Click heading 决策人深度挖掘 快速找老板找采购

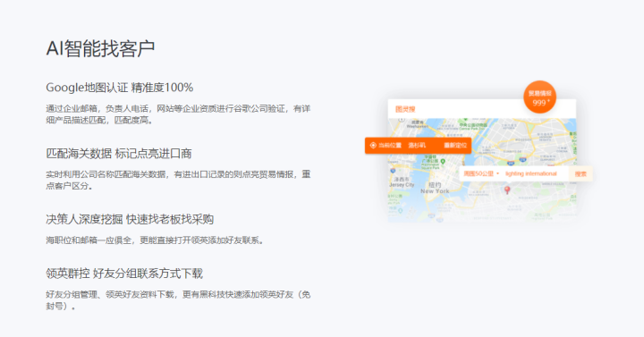130,219
